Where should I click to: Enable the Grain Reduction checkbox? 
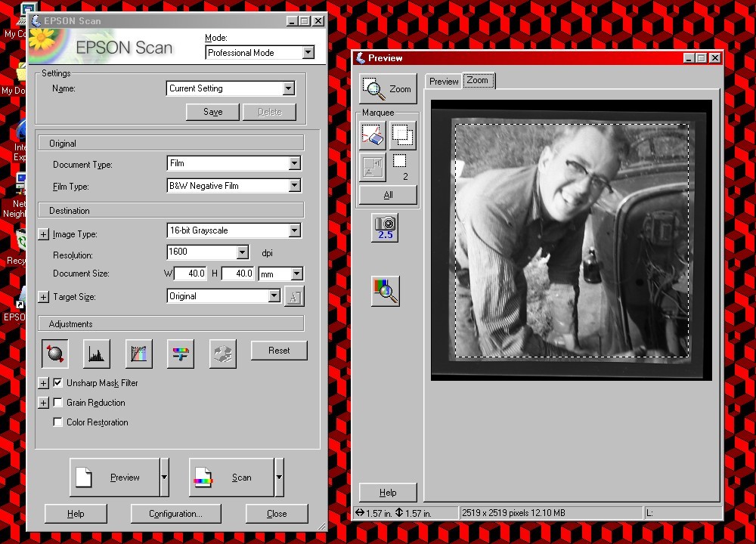(58, 403)
